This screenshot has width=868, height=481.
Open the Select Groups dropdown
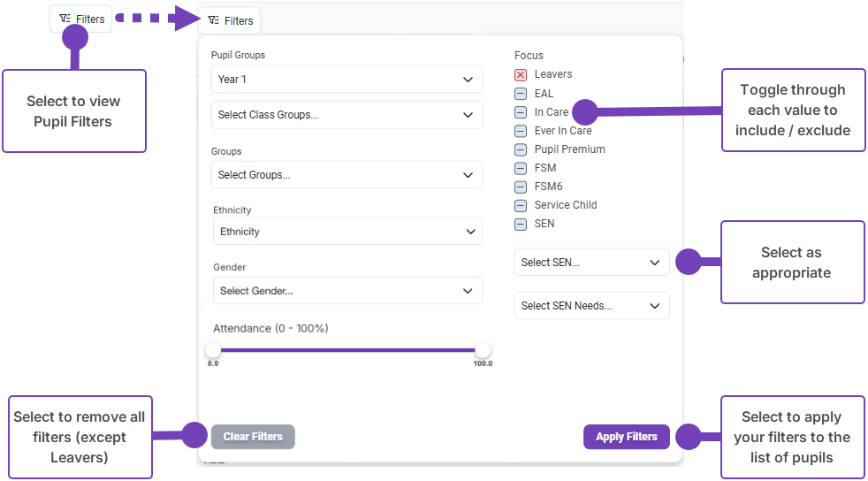pyautogui.click(x=346, y=175)
